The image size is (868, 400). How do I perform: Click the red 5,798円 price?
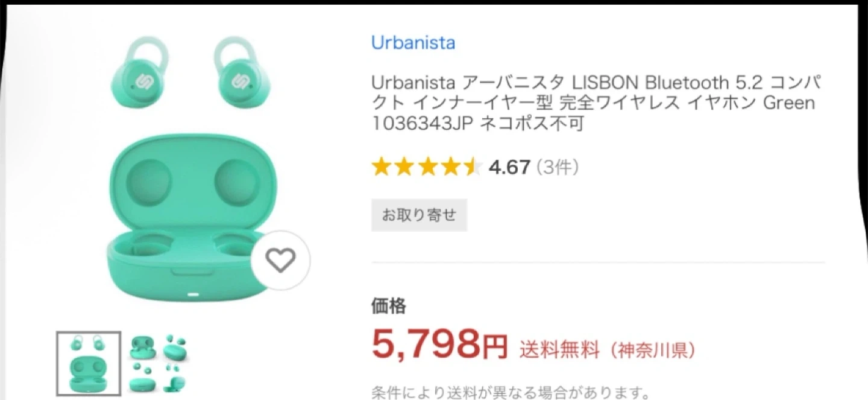(x=439, y=344)
